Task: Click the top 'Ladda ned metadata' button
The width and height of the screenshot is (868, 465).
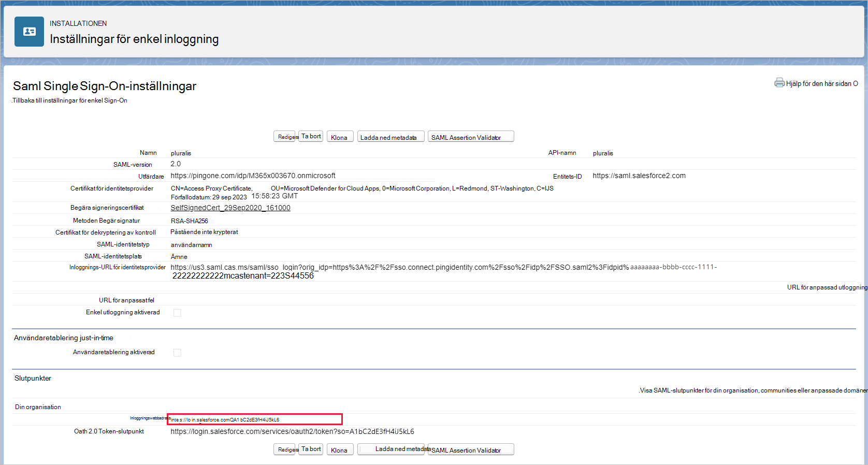Action: [x=390, y=137]
